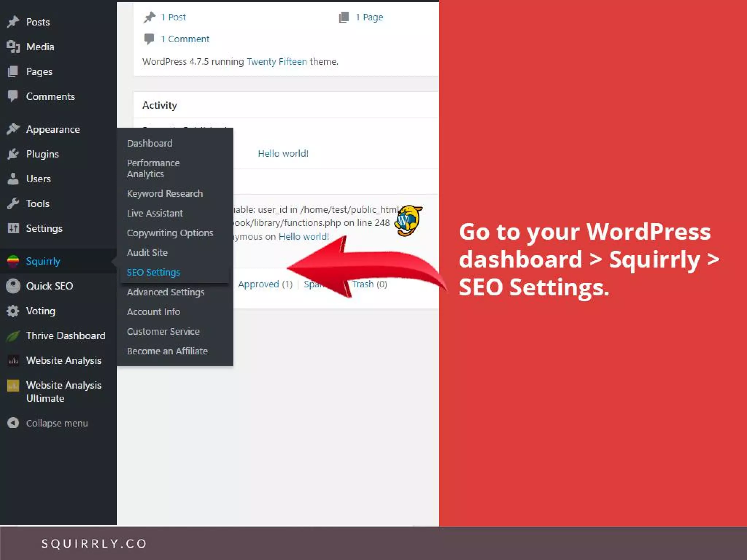
Task: Click the Plugins plug icon
Action: [x=13, y=154]
